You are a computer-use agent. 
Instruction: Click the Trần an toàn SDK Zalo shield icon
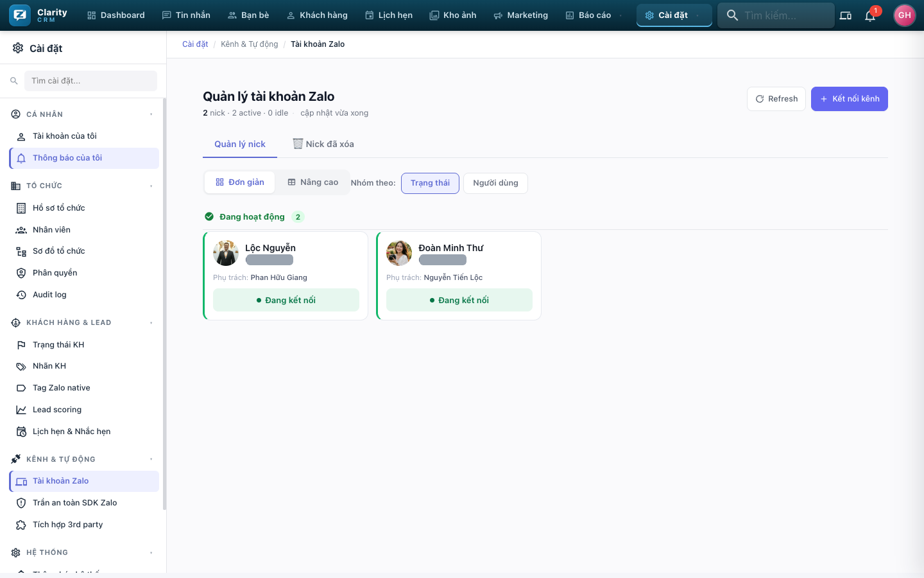point(21,503)
